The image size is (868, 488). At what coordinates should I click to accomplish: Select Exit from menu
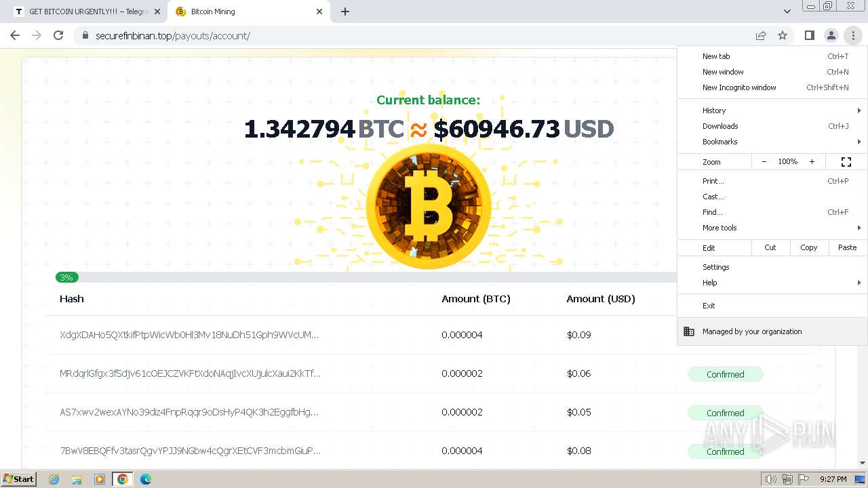click(772, 306)
